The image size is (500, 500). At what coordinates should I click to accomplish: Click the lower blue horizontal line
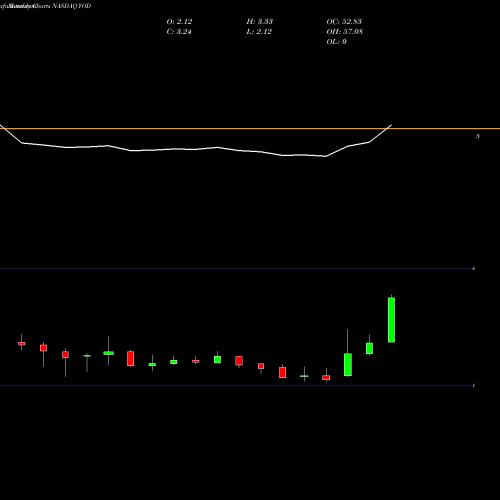pos(237,385)
